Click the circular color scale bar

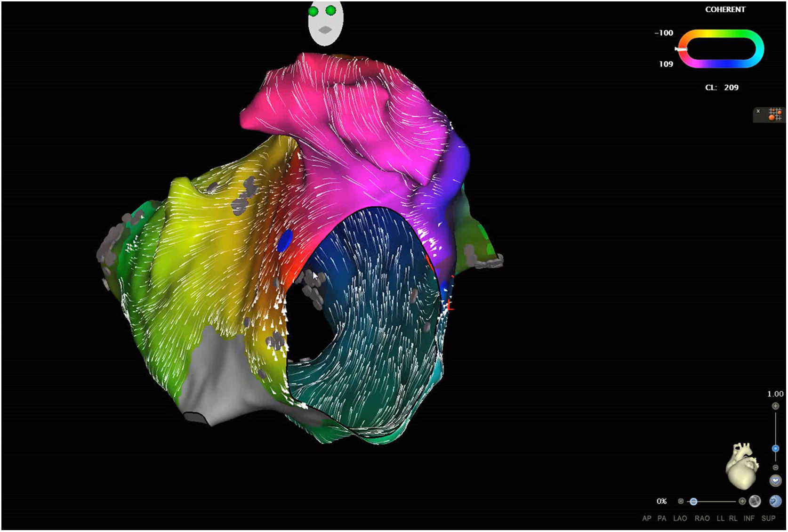[x=721, y=48]
